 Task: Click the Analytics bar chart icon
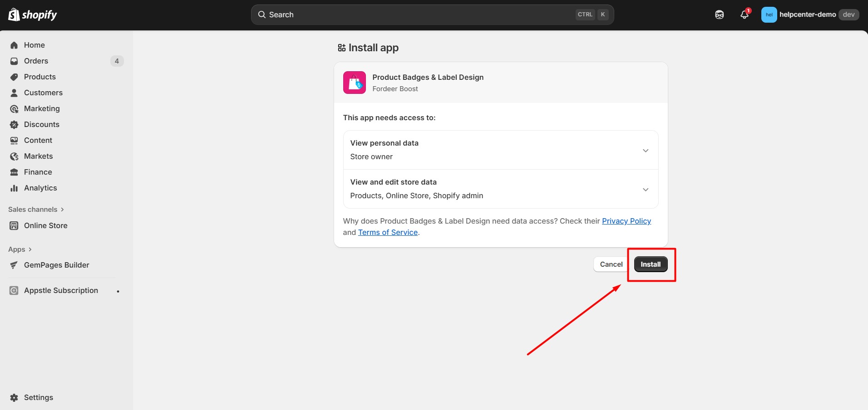(x=14, y=188)
